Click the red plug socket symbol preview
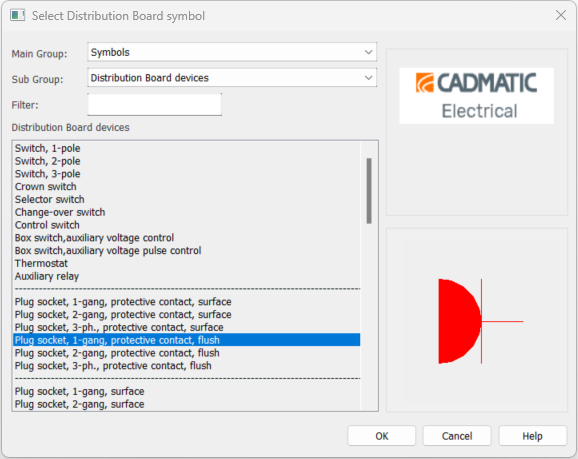578x459 pixels. (481, 321)
